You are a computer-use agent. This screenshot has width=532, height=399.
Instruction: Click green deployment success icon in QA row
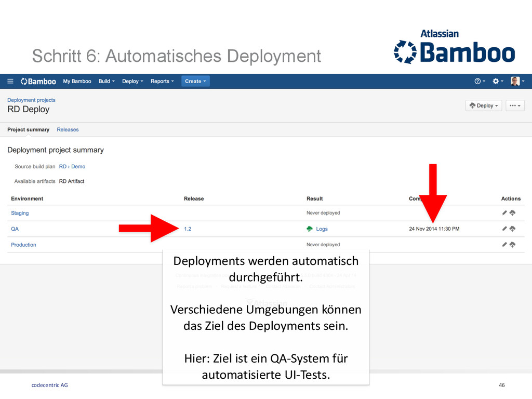coord(310,229)
